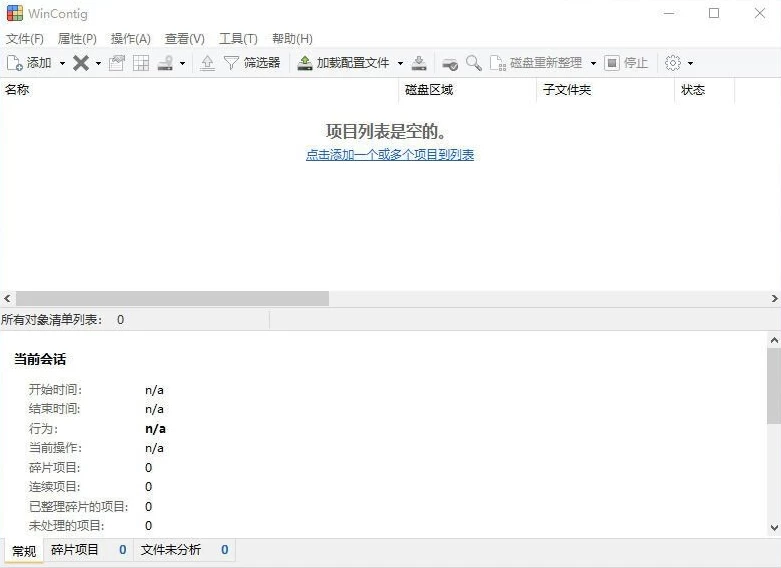Click the 加载配置文件 load profile icon
The image size is (781, 568).
pos(305,63)
